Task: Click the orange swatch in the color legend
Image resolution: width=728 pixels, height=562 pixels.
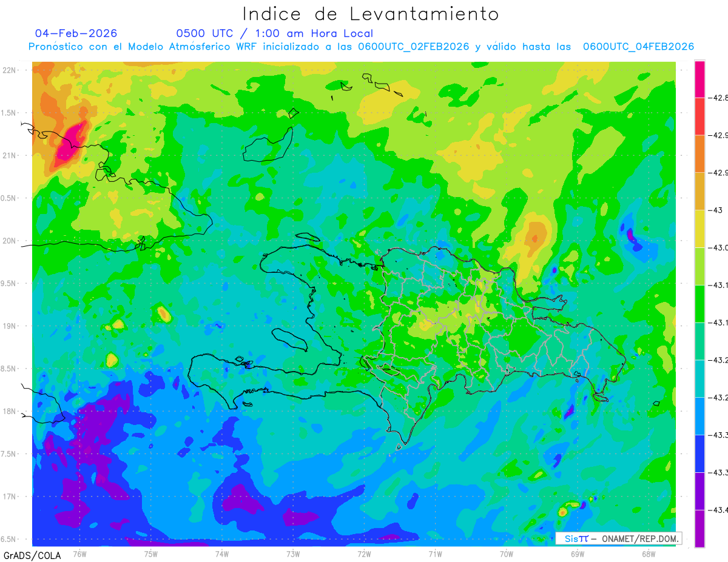Action: (x=699, y=153)
